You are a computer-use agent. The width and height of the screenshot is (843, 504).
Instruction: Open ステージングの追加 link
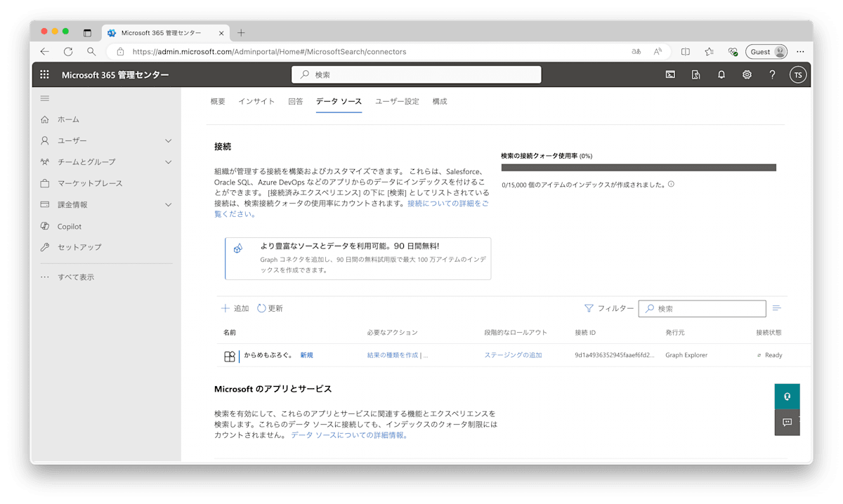tap(513, 355)
